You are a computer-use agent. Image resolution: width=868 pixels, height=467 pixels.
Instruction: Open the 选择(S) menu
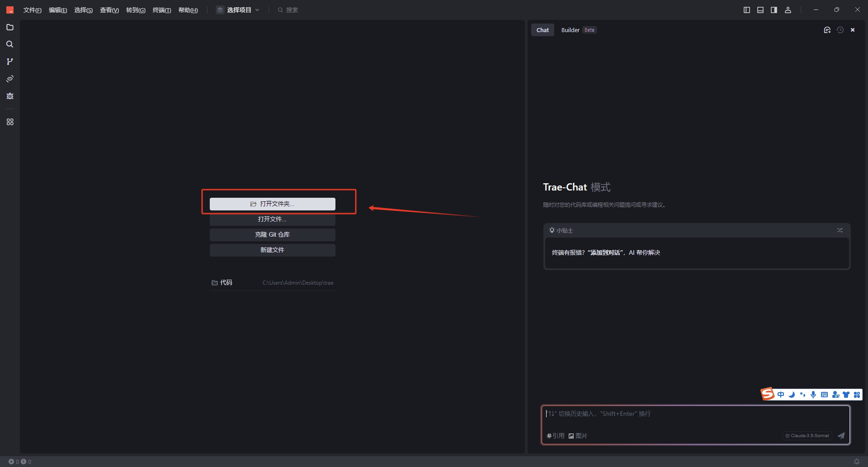tap(84, 10)
